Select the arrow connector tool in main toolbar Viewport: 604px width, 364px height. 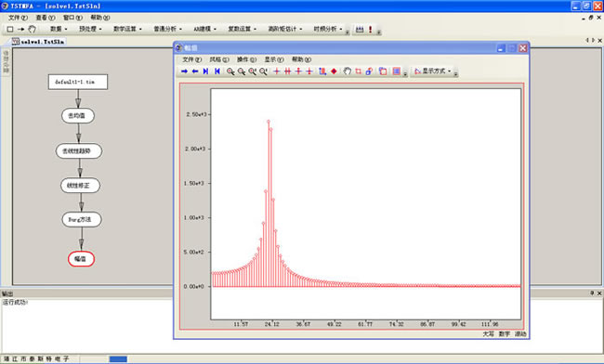pos(20,29)
